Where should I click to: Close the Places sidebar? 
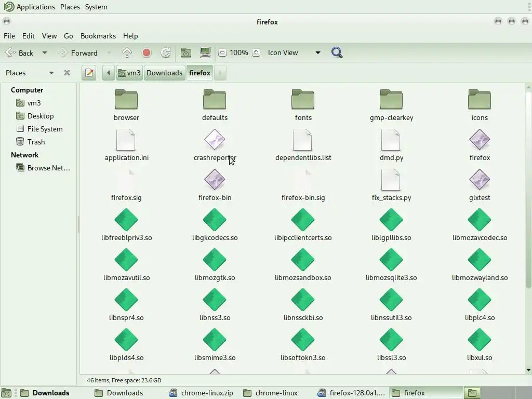[67, 73]
